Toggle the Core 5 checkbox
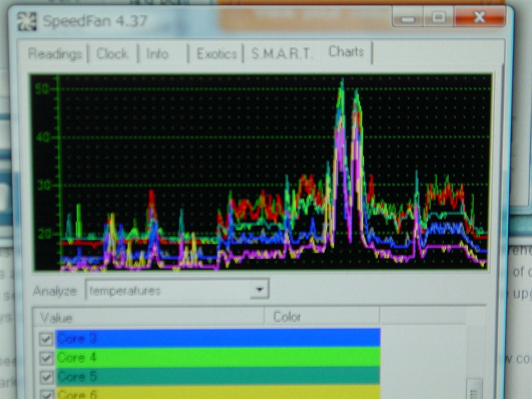 click(x=46, y=377)
